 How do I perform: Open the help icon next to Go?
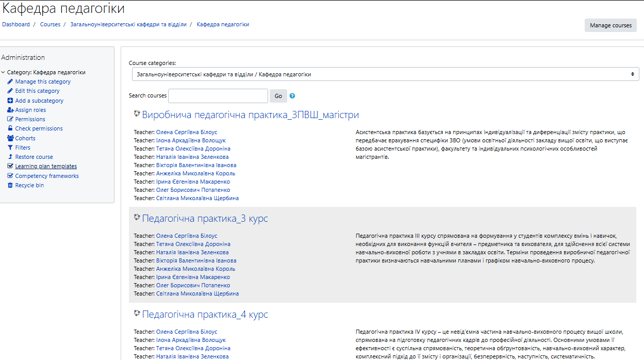[292, 96]
